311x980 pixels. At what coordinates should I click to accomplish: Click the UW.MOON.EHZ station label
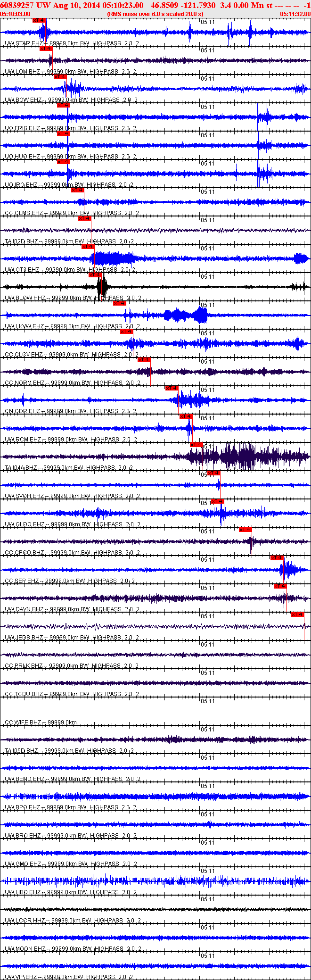[25, 949]
